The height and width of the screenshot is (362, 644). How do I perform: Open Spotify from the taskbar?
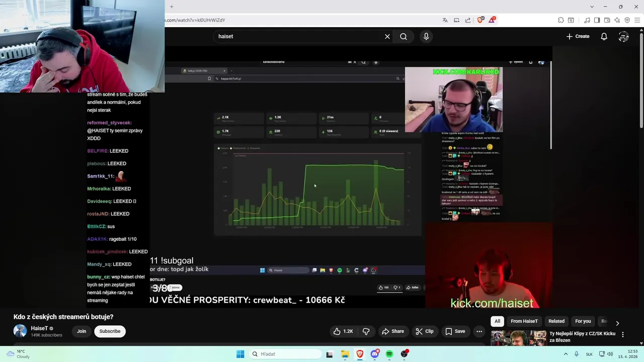[x=389, y=354]
